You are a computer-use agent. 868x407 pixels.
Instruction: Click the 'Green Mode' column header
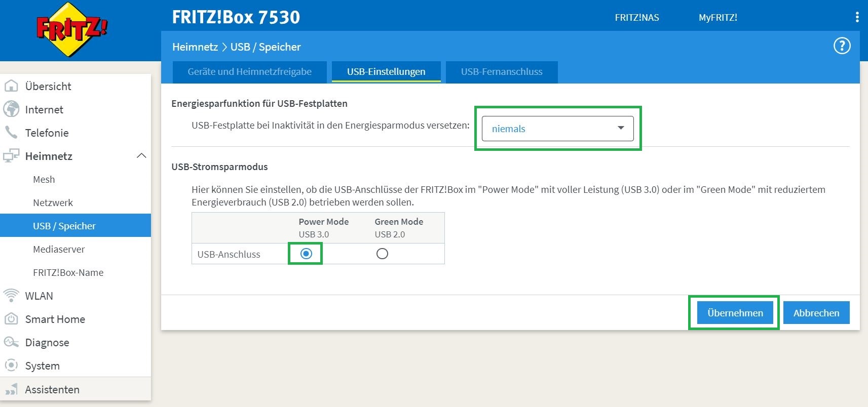(399, 221)
